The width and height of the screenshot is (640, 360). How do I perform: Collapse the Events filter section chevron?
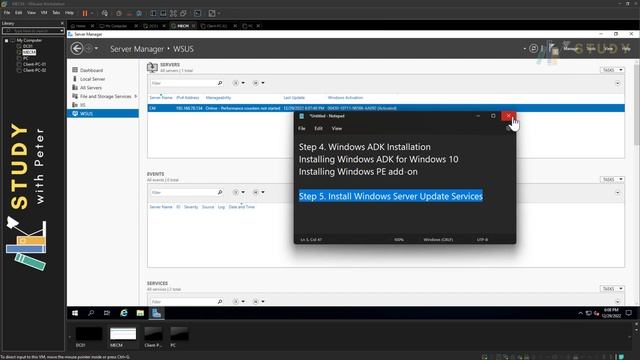[618, 192]
